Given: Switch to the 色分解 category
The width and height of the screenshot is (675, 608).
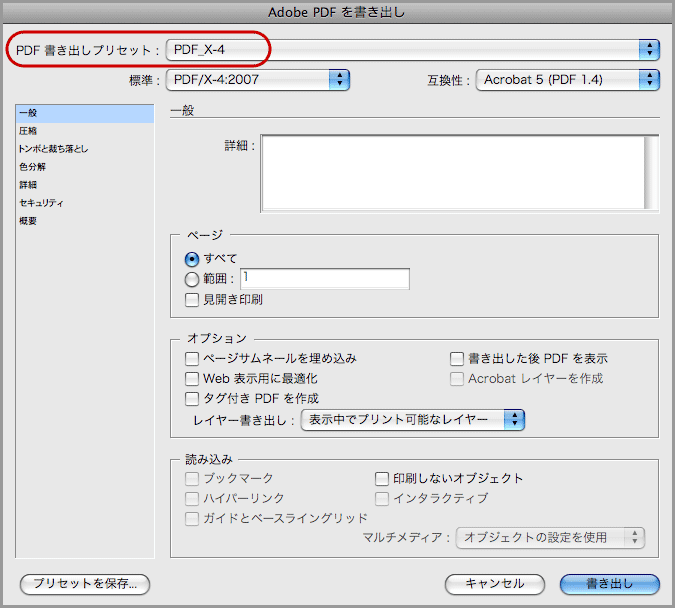Looking at the screenshot, I should point(32,167).
